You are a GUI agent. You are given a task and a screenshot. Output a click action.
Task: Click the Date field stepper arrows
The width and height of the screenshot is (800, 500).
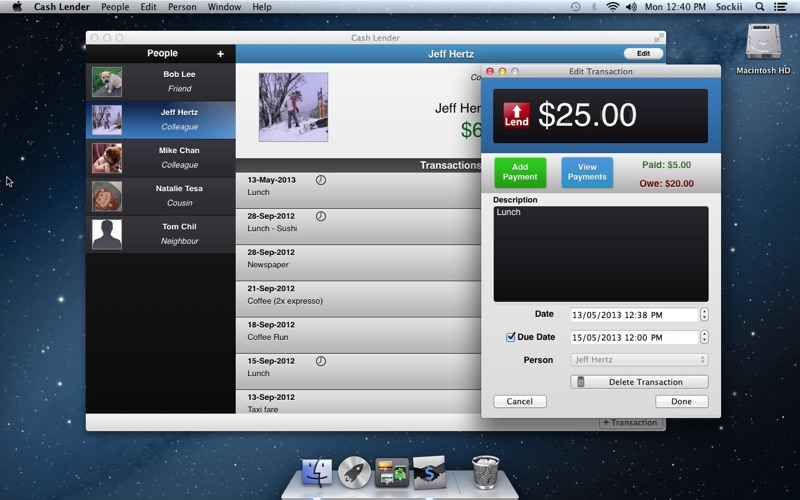(x=704, y=314)
